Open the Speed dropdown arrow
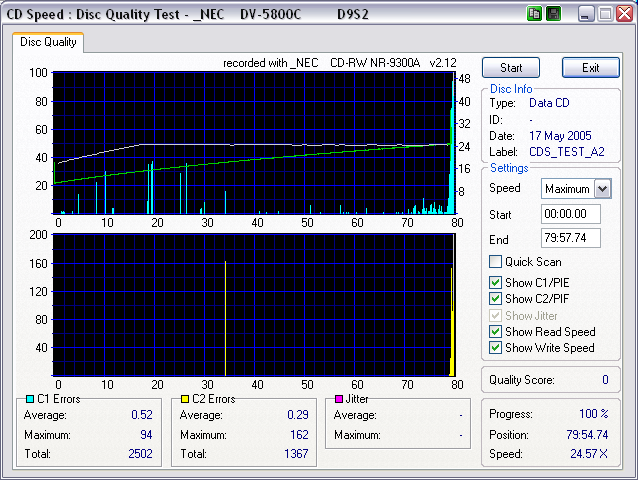The width and height of the screenshot is (638, 480). (603, 189)
